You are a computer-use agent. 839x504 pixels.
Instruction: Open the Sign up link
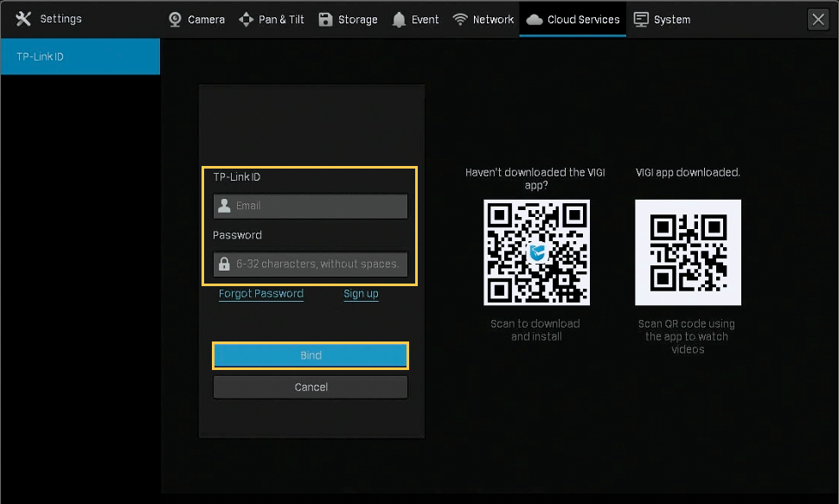362,294
